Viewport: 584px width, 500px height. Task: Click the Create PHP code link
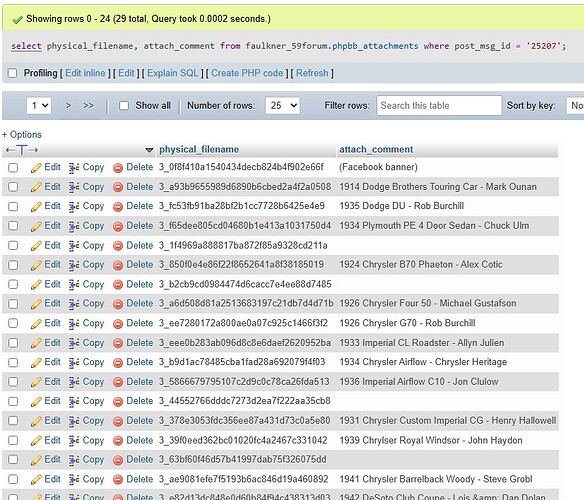click(x=247, y=73)
